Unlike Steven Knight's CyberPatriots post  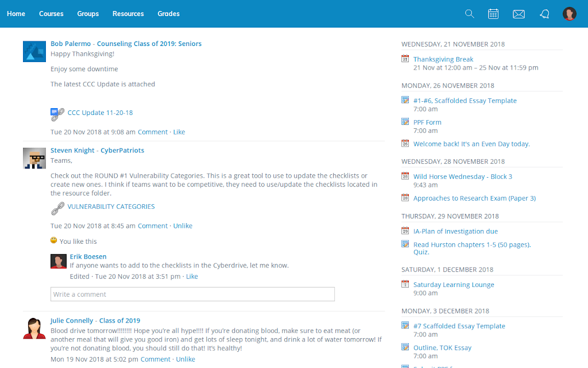coord(183,225)
